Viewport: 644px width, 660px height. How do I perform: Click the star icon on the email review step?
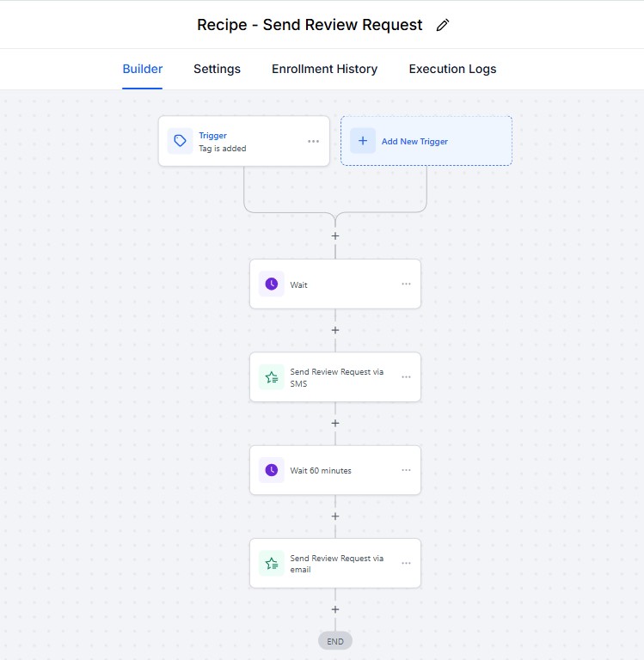point(272,564)
